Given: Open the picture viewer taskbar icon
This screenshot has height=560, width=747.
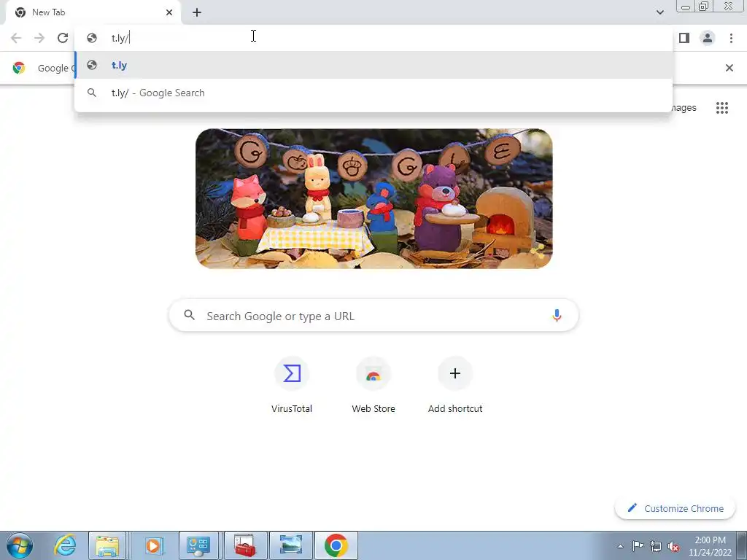Looking at the screenshot, I should coord(291,545).
